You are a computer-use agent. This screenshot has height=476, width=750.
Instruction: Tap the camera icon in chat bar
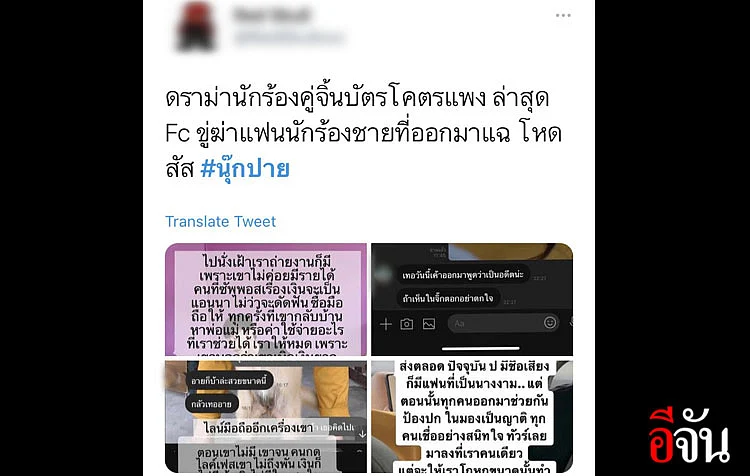(407, 324)
